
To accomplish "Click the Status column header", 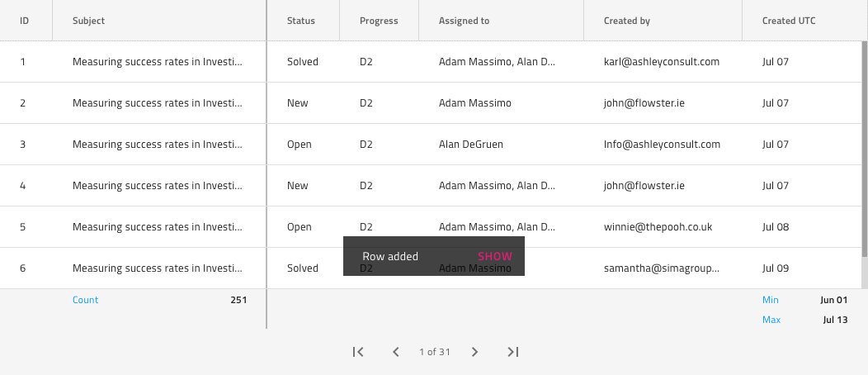I will 301,21.
